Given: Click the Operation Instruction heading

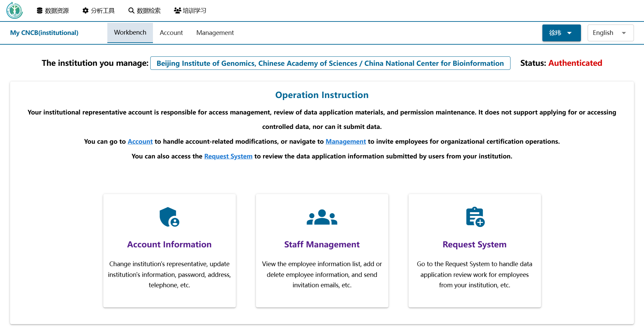Looking at the screenshot, I should tap(322, 95).
